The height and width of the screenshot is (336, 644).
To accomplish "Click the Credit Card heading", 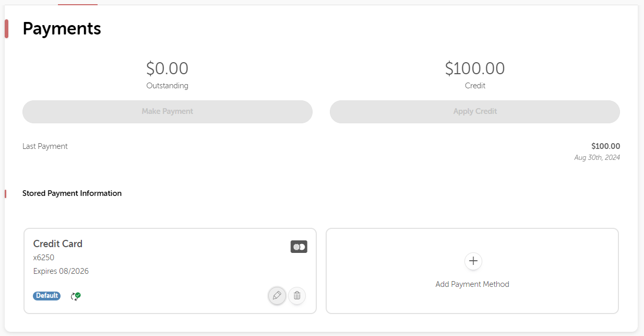I will pyautogui.click(x=58, y=244).
